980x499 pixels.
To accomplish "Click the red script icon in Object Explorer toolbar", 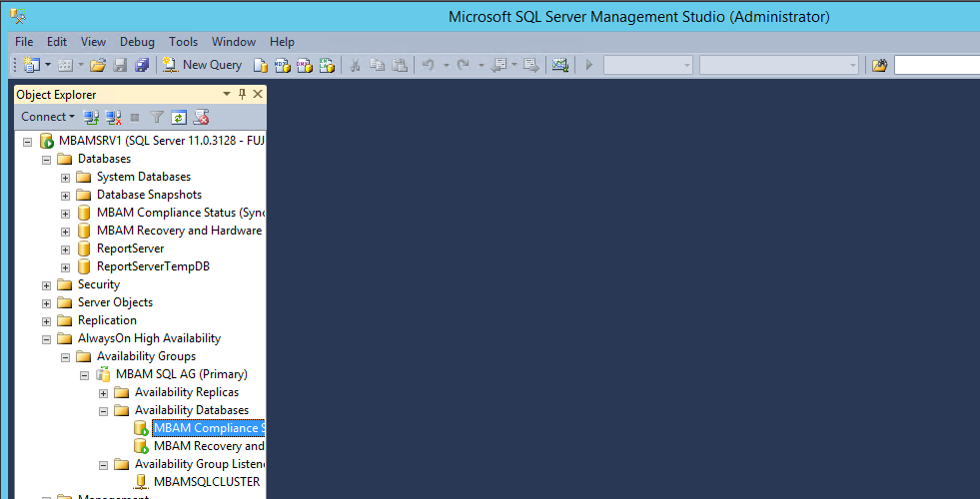I will click(x=201, y=117).
